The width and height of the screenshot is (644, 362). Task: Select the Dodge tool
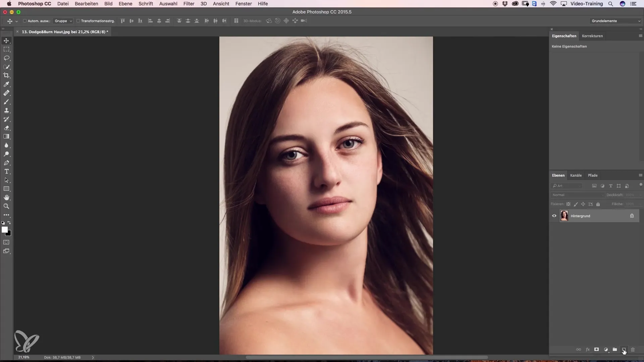(x=6, y=154)
